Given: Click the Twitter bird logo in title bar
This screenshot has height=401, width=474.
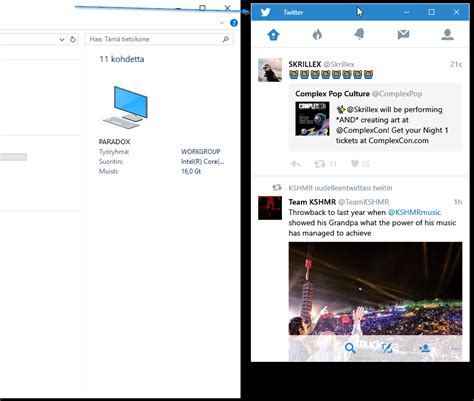Looking at the screenshot, I should 265,12.
